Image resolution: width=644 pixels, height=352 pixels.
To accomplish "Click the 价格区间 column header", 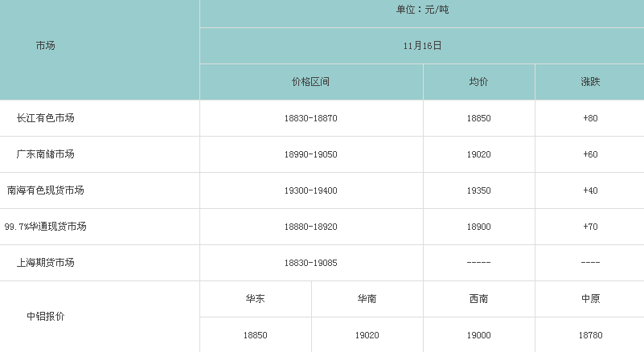I will [x=311, y=82].
